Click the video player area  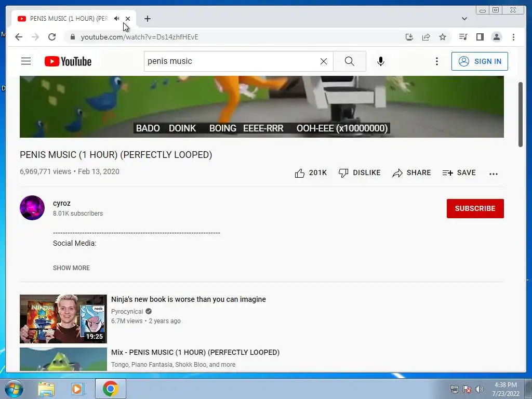262,107
